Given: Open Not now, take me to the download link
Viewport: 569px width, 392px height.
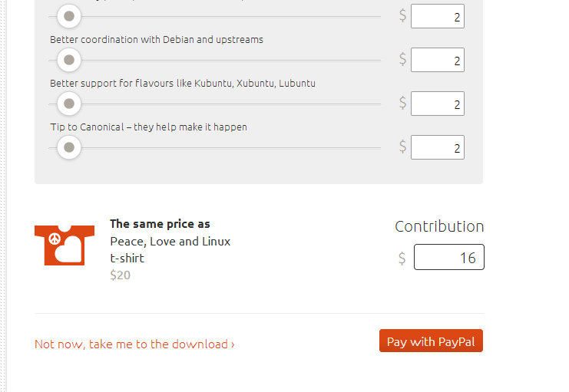Looking at the screenshot, I should [134, 344].
